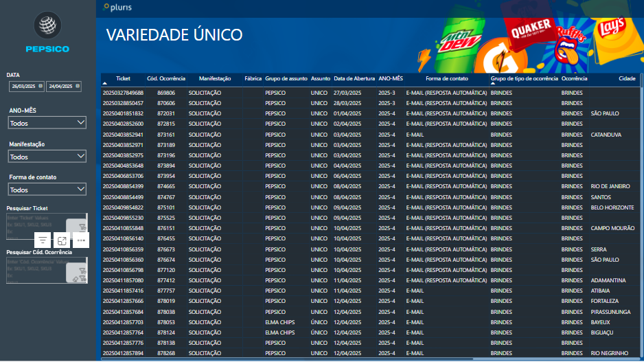Select ELMA CHIPS in row of ticket 20250412857703
The width and height of the screenshot is (644, 362).
pos(279,322)
